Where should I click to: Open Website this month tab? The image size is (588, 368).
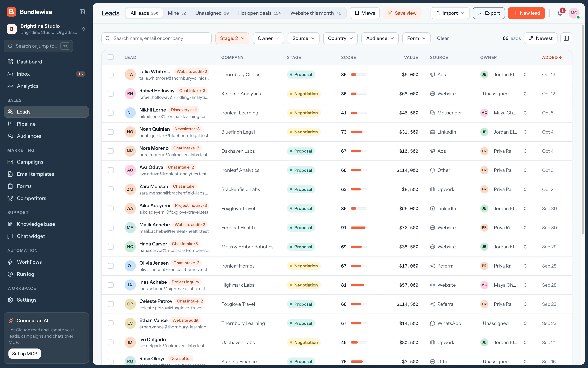tap(315, 13)
